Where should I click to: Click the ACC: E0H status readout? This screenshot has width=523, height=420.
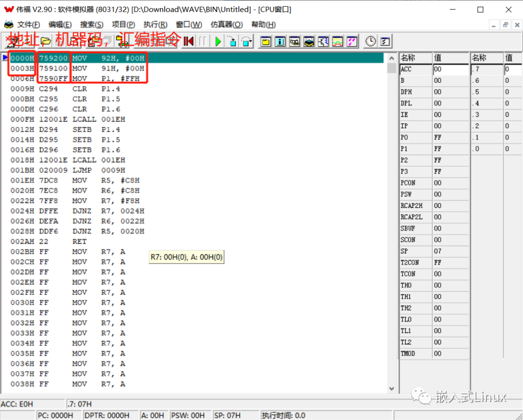(32, 404)
